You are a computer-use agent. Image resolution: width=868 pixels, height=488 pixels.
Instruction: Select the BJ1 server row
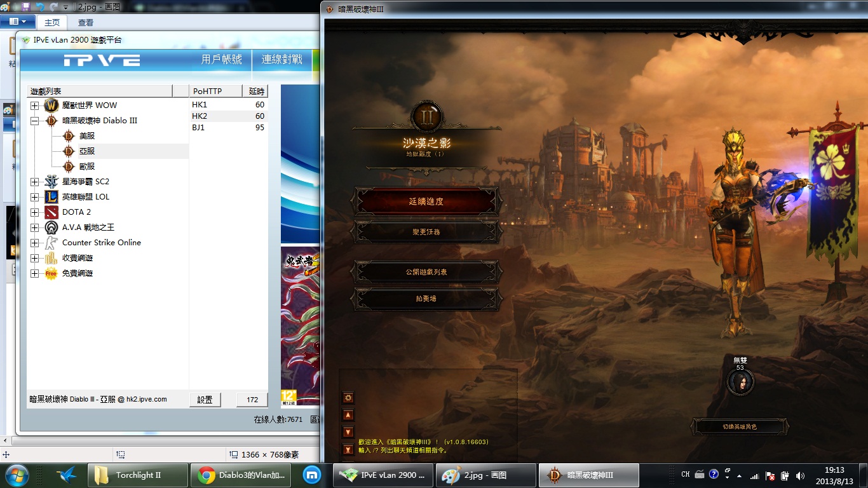click(x=229, y=128)
